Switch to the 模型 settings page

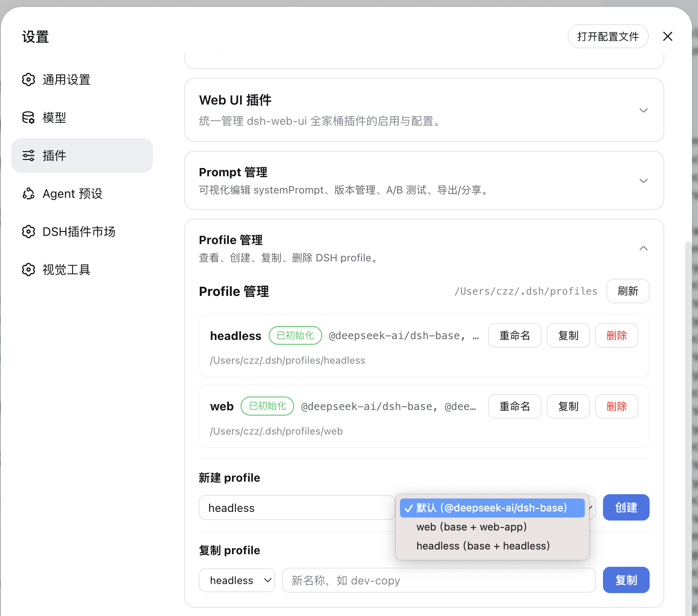coord(82,117)
